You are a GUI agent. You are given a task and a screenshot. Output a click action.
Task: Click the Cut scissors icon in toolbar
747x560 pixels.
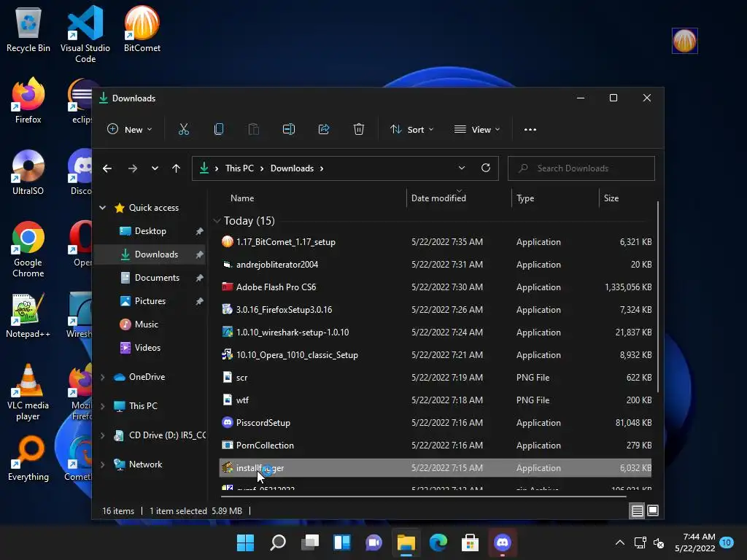(x=183, y=130)
